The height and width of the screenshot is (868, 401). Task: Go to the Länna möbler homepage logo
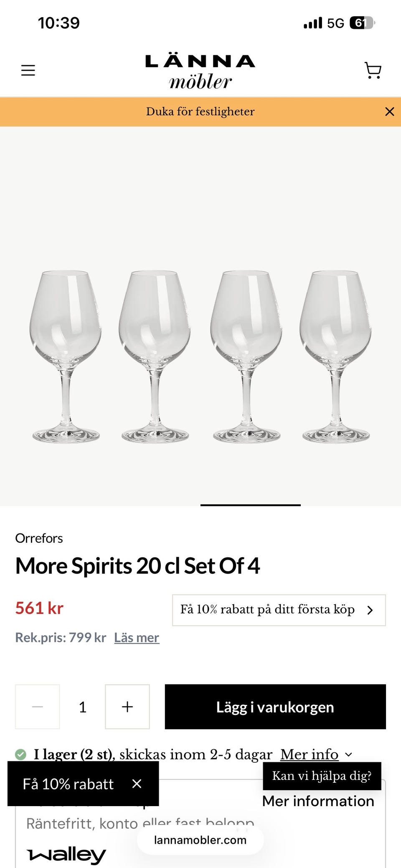(x=200, y=71)
